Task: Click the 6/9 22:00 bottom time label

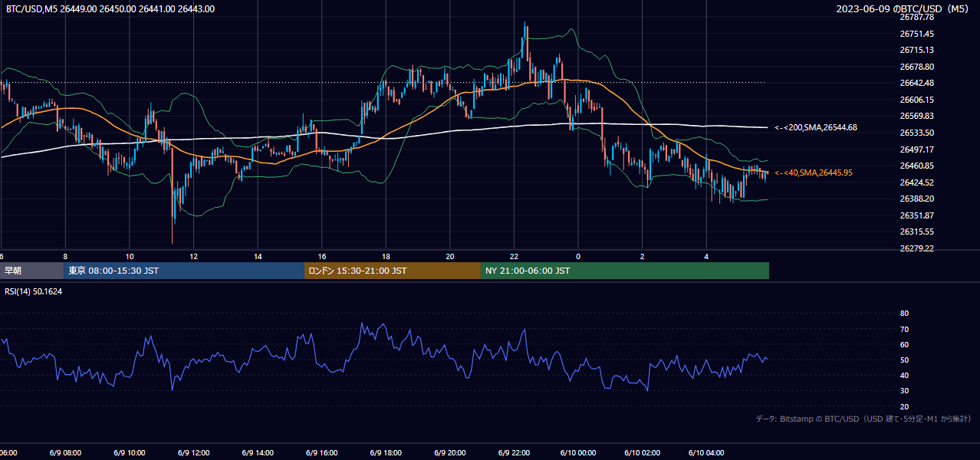Action: click(x=515, y=453)
